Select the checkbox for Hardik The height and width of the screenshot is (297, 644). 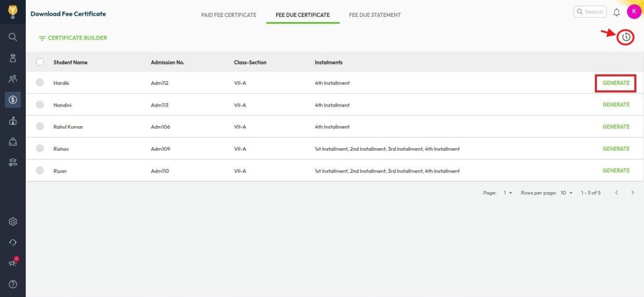point(40,82)
